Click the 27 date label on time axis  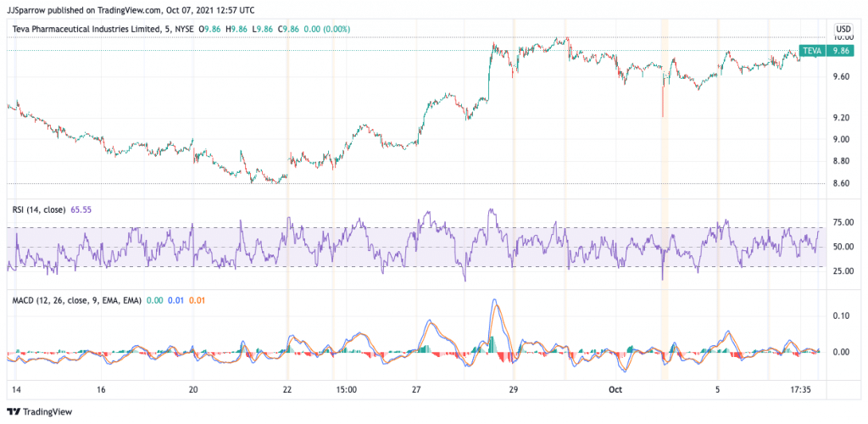coord(417,390)
